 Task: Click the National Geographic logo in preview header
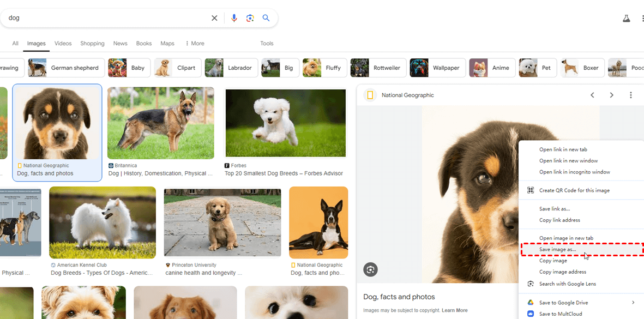[370, 95]
